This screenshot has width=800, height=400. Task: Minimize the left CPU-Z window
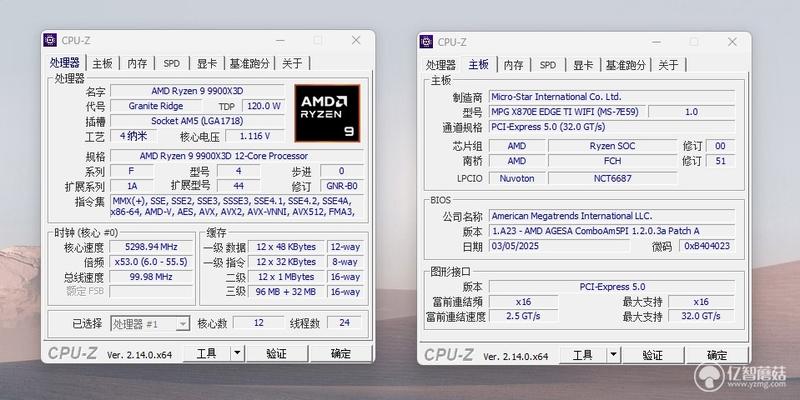tap(280, 40)
